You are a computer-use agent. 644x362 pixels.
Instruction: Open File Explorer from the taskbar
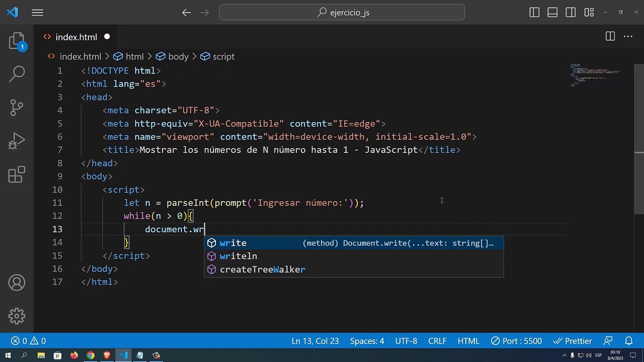pyautogui.click(x=41, y=355)
